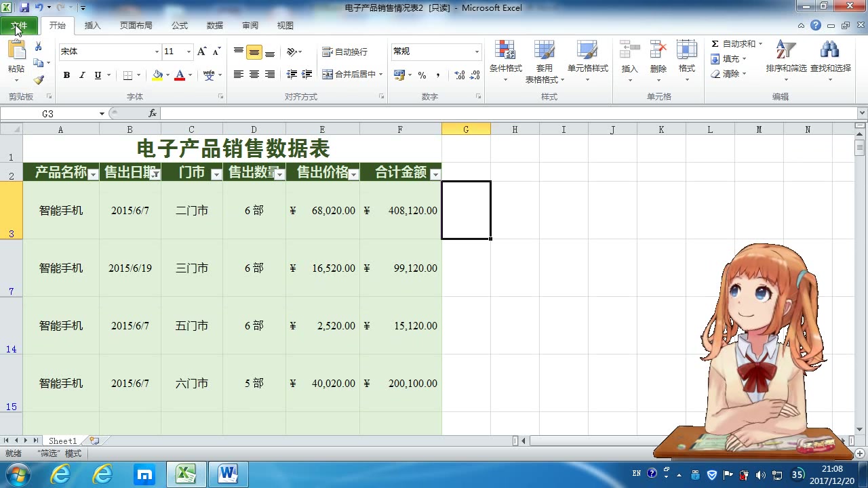Select bottom vertical alignment
This screenshot has width=868, height=488.
pos(269,52)
